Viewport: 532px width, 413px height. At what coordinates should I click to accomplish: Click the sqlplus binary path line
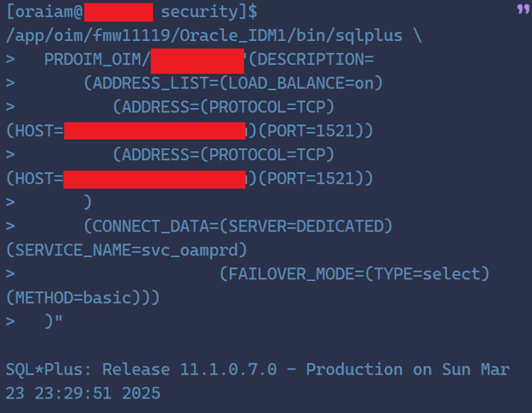click(214, 36)
